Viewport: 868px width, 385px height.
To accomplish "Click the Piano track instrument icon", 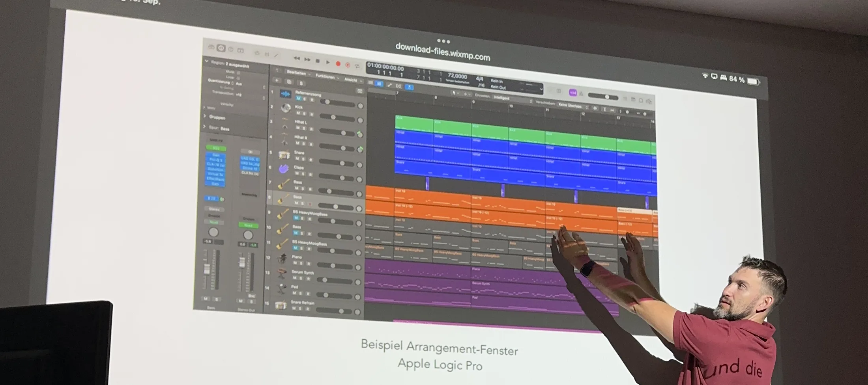I will tap(282, 259).
